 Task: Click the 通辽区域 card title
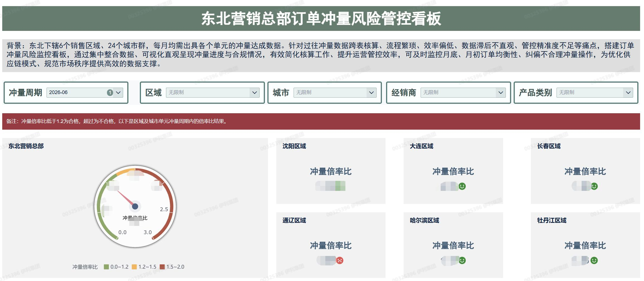click(294, 220)
